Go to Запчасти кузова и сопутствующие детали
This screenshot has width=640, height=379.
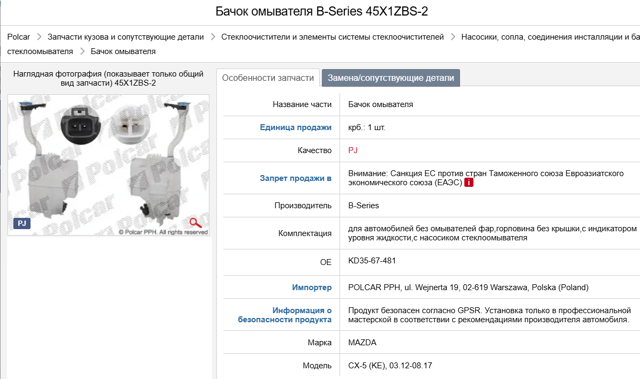click(x=126, y=37)
